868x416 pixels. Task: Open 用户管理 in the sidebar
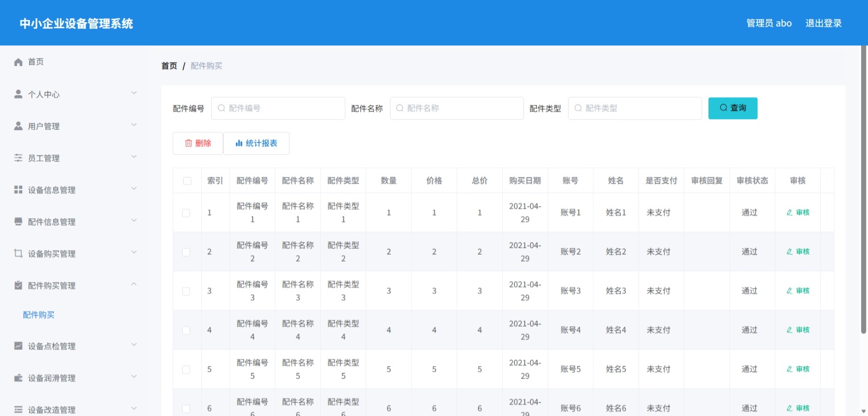pos(74,126)
